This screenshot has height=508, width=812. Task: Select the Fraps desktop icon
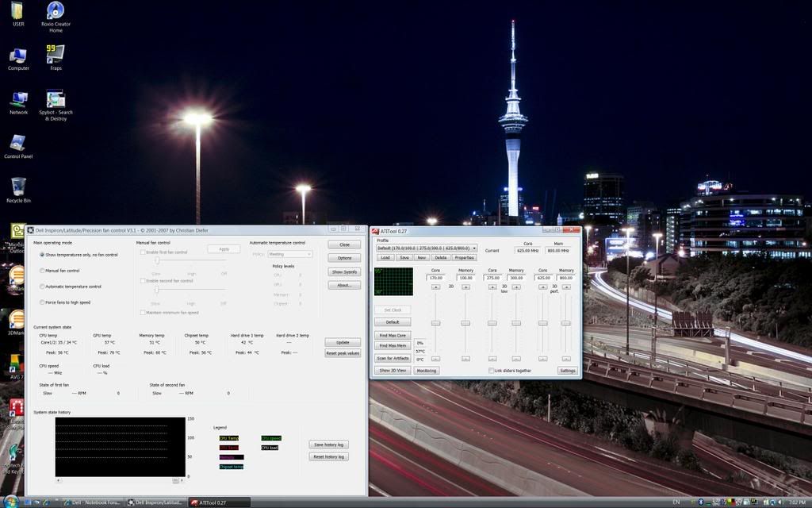tap(56, 57)
